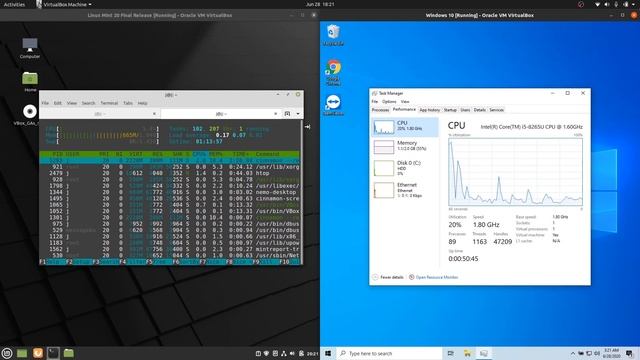Open File Explorer on Windows taskbar
The image size is (640, 360).
click(x=467, y=353)
